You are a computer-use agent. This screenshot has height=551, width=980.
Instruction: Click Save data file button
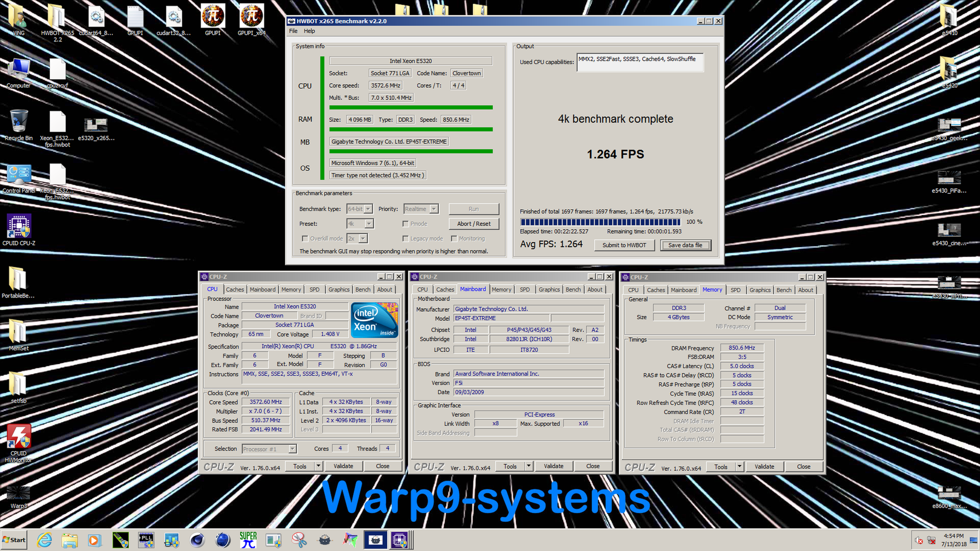click(x=685, y=245)
